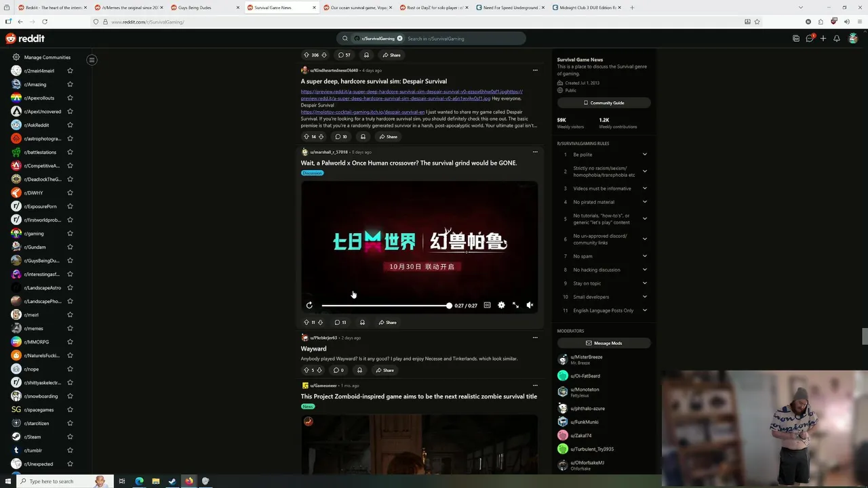Viewport: 868px width, 488px height.
Task: Switch to the "Need For Speed Underground" tab
Action: (510, 7)
